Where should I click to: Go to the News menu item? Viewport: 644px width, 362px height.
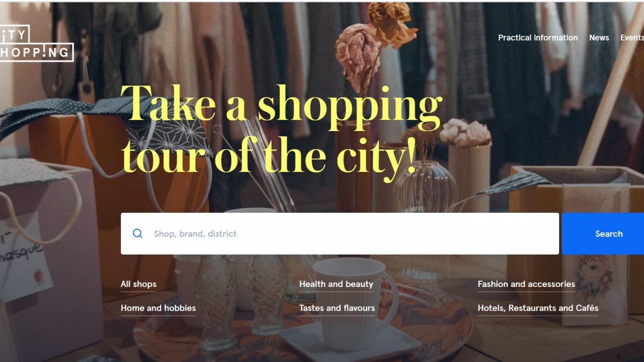click(x=599, y=38)
